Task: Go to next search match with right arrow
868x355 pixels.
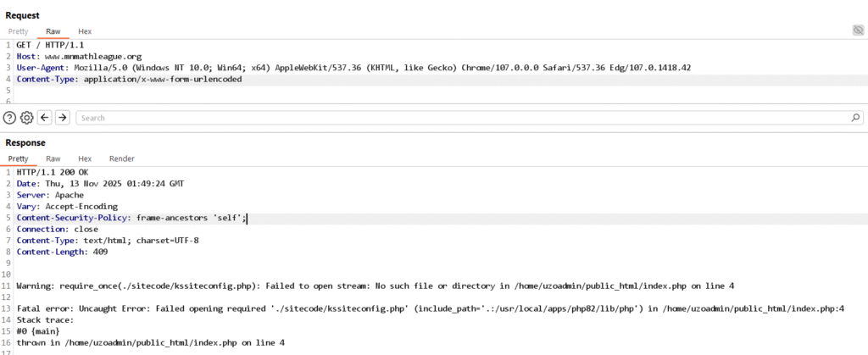Action: click(62, 118)
